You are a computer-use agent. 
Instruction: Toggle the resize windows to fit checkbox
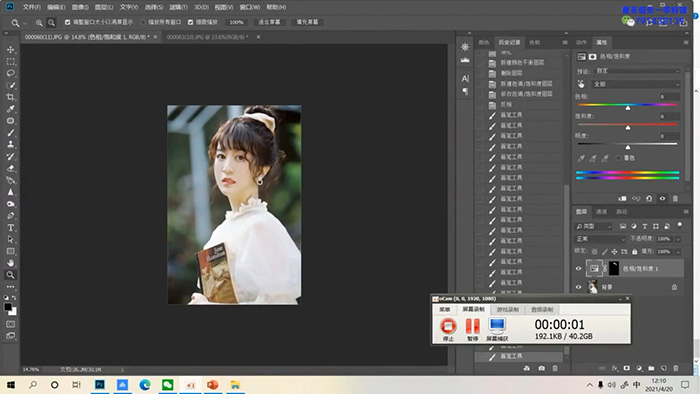[x=67, y=22]
